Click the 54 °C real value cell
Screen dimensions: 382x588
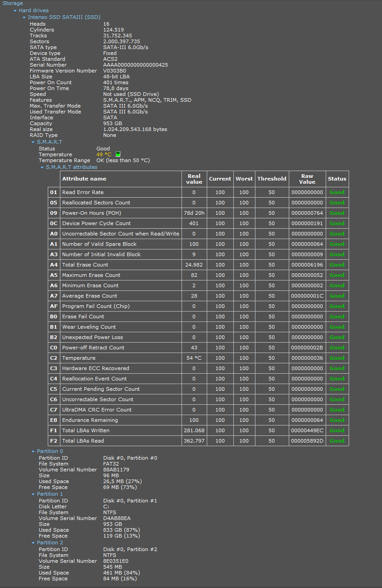(x=194, y=358)
